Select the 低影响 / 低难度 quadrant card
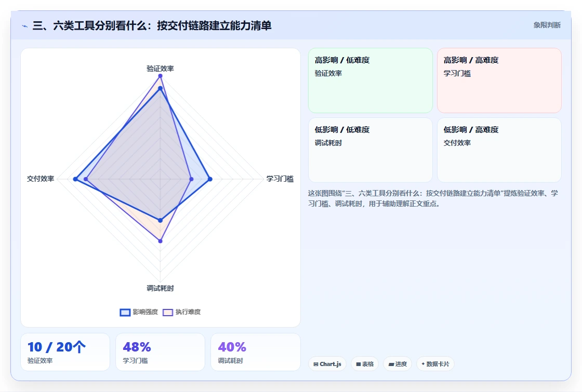Viewport: 582px width, 392px height. click(371, 150)
